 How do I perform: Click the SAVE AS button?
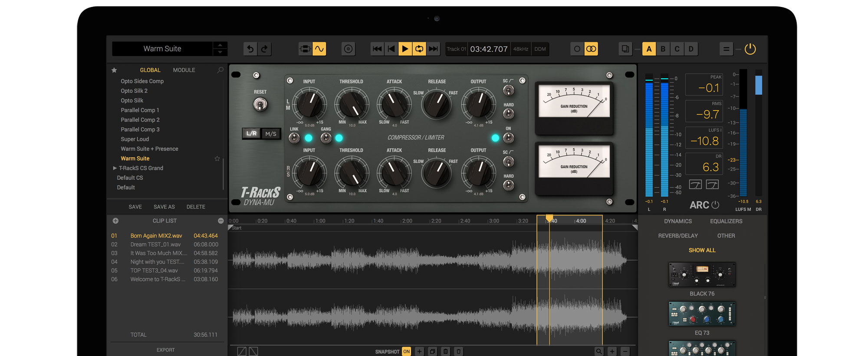(164, 207)
